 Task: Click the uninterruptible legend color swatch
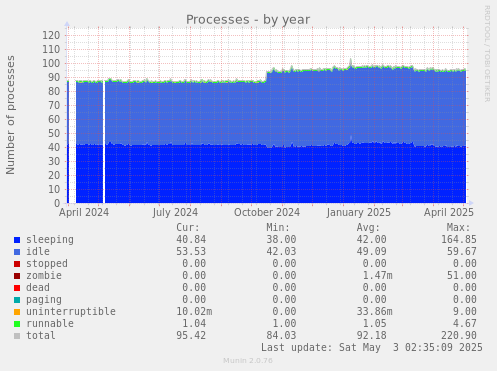(17, 312)
